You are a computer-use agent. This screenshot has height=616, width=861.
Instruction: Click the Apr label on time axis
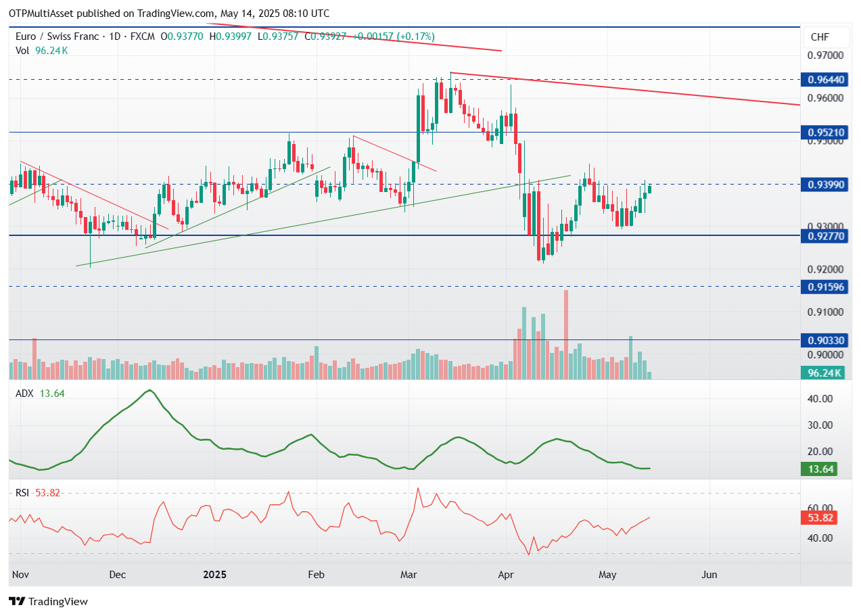(x=505, y=575)
